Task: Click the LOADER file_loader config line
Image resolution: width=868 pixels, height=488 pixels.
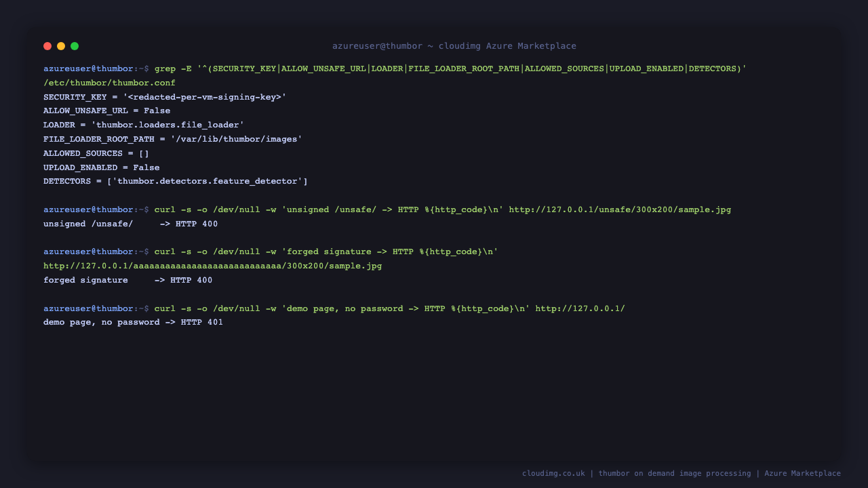Action: 144,125
